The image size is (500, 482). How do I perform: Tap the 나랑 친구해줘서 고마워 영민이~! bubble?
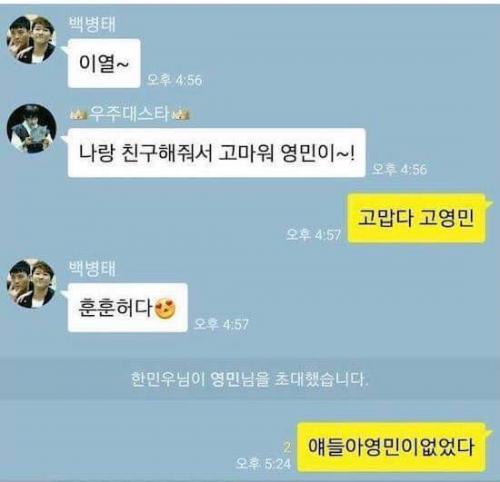[217, 153]
